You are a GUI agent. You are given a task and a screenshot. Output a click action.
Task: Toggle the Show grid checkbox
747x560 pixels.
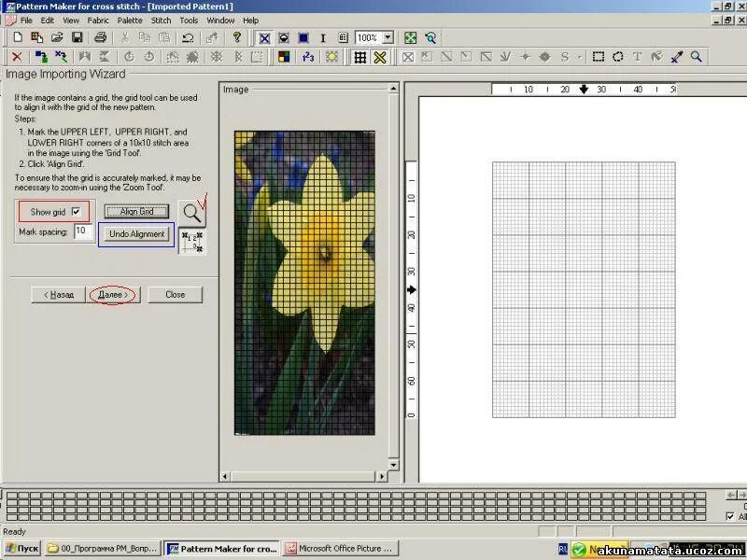point(76,212)
